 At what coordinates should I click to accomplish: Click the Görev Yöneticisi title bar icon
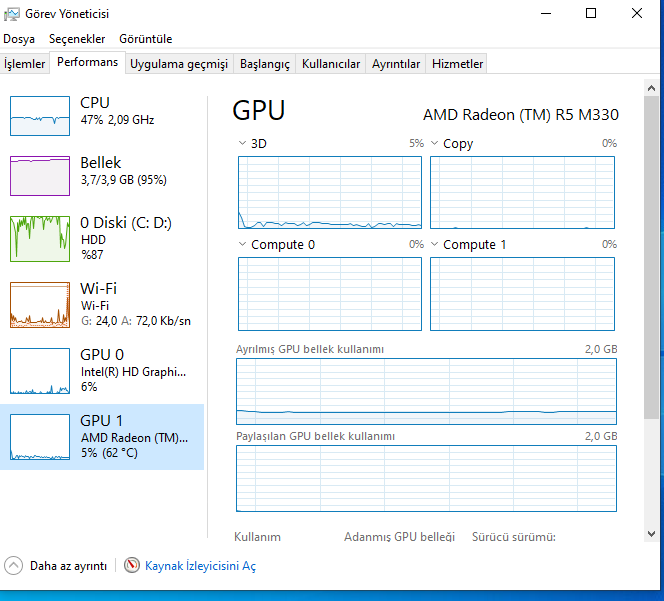pyautogui.click(x=11, y=14)
